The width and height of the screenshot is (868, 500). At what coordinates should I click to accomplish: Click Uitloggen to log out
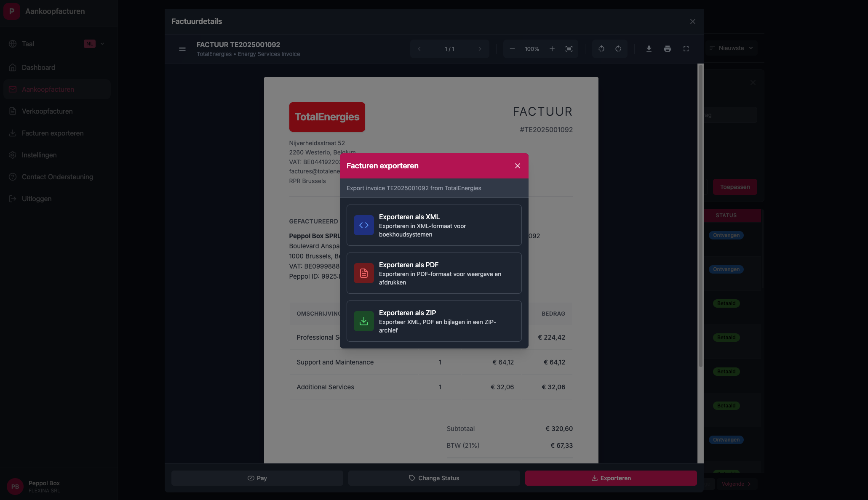[x=57, y=199]
